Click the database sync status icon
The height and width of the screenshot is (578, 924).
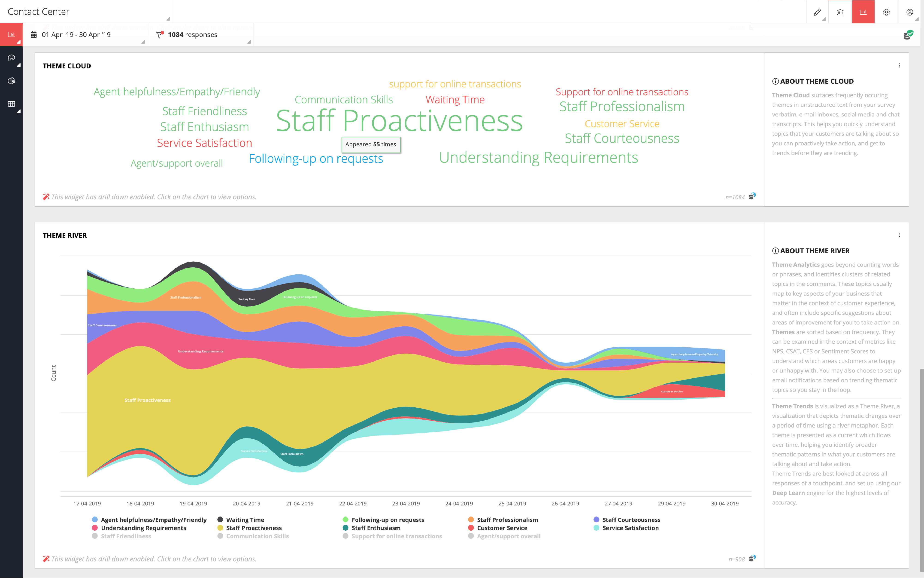908,35
